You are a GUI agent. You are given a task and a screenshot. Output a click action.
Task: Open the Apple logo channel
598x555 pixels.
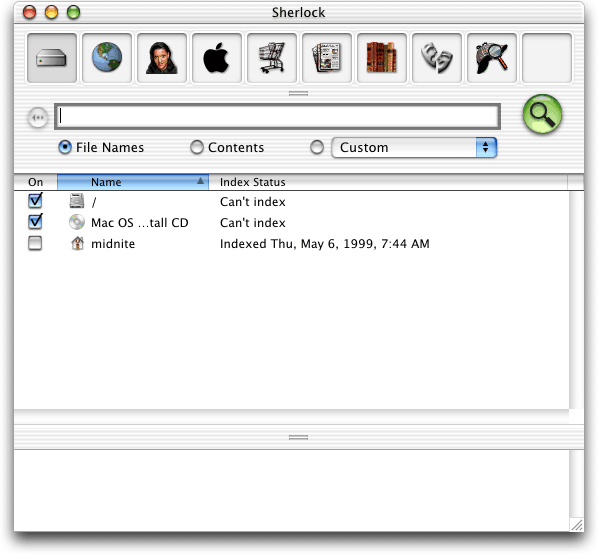(217, 58)
